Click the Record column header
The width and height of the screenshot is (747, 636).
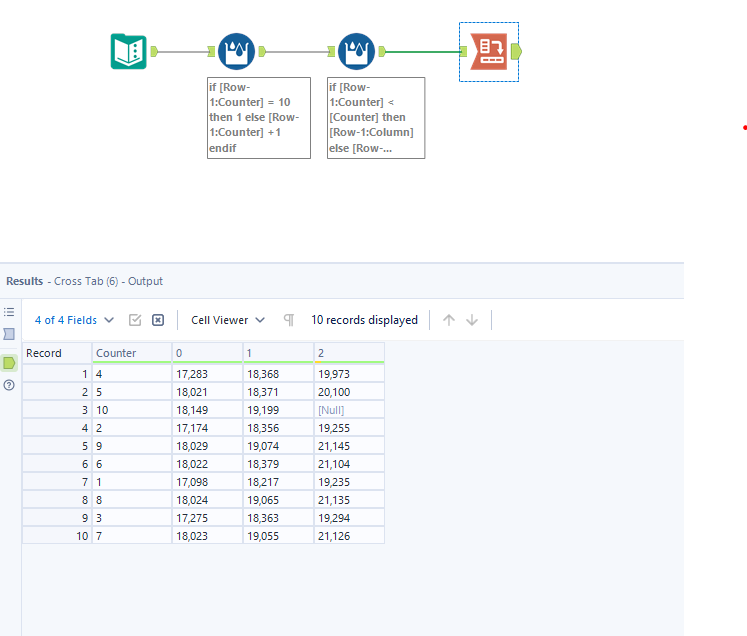pyautogui.click(x=57, y=353)
